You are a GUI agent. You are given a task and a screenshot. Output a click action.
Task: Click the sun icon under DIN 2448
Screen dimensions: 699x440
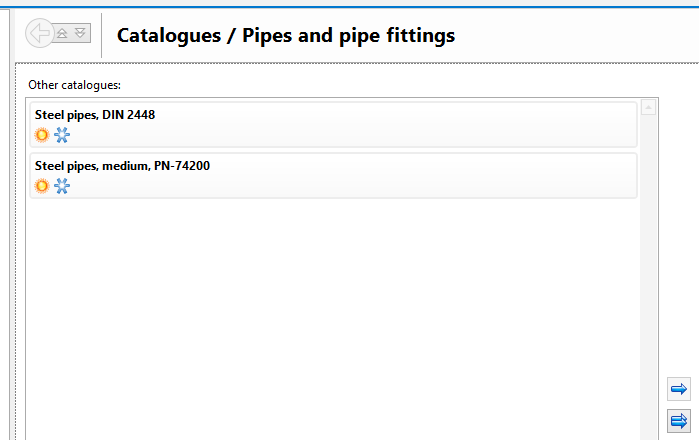point(42,135)
